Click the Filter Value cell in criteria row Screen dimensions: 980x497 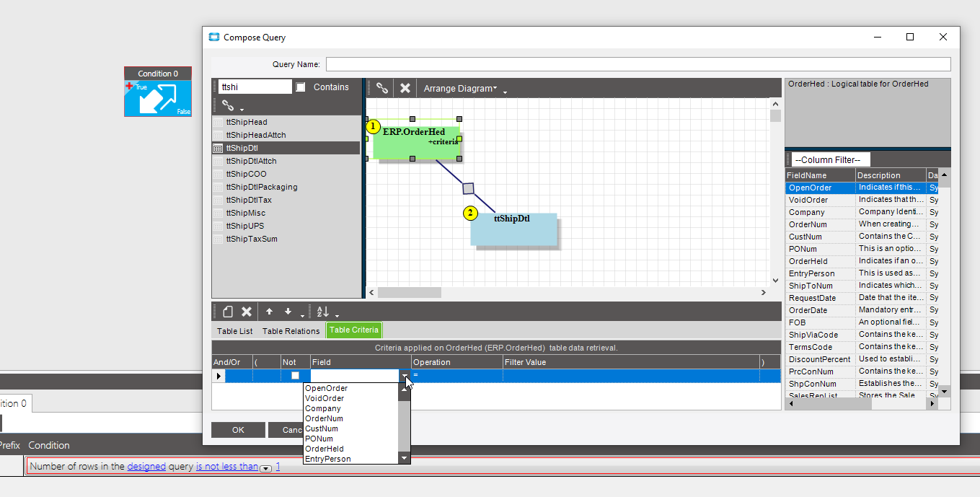pos(631,376)
